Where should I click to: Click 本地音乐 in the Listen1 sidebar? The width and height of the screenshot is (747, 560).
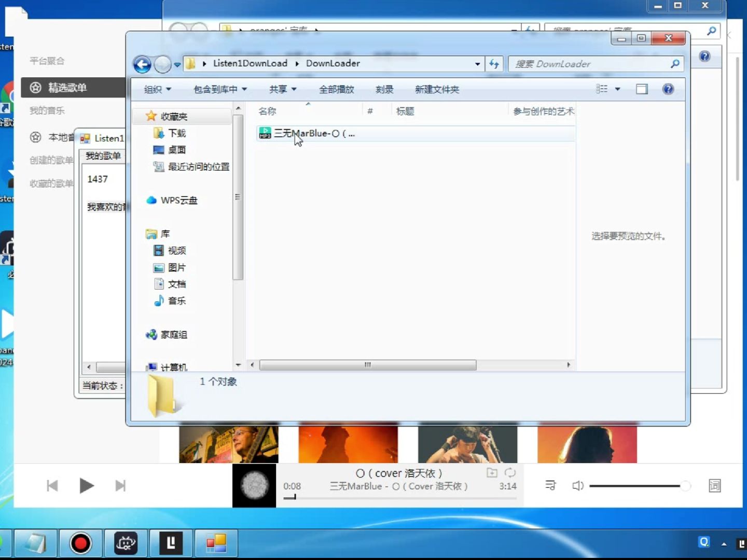click(51, 137)
